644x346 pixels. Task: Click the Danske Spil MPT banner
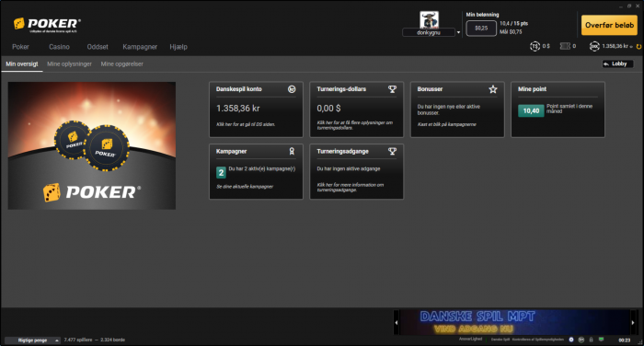[x=514, y=323]
